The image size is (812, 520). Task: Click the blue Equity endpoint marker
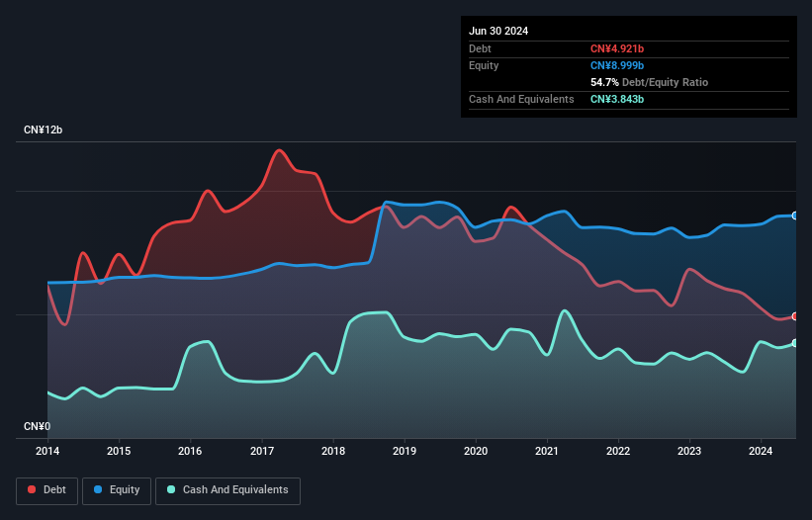pos(795,216)
